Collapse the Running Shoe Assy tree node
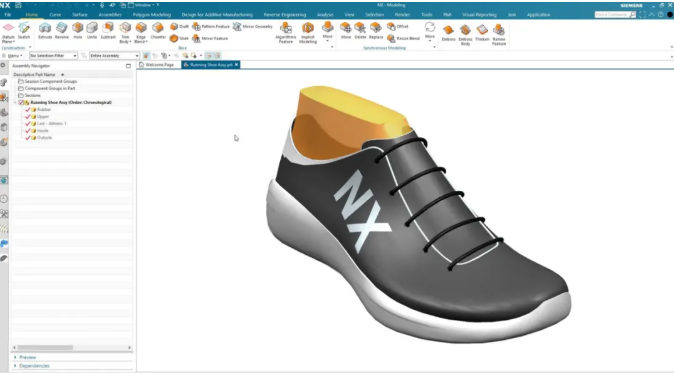The height and width of the screenshot is (374, 674). 15,103
